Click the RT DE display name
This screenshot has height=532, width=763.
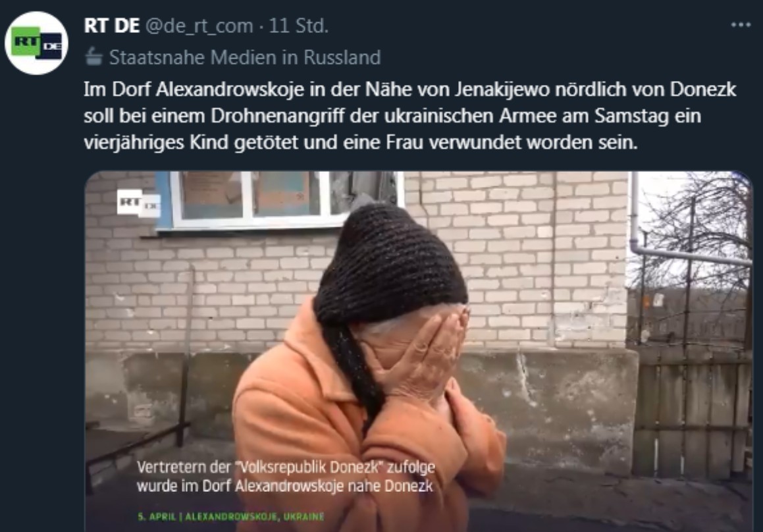click(111, 25)
